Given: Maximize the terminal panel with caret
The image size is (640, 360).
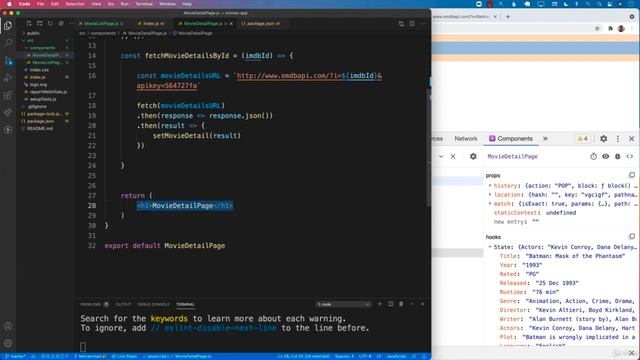Looking at the screenshot, I should 412,304.
